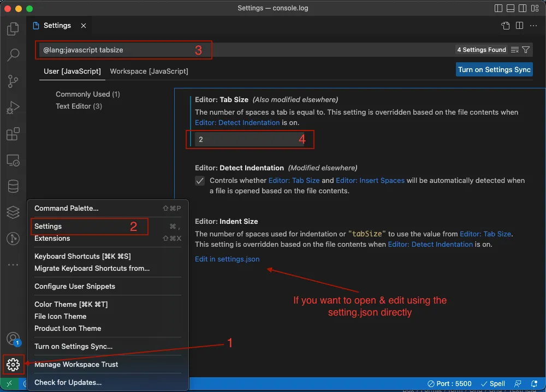Screen dimensions: 546x392
Task: Toggle primary side bar layout icon
Action: [x=498, y=8]
